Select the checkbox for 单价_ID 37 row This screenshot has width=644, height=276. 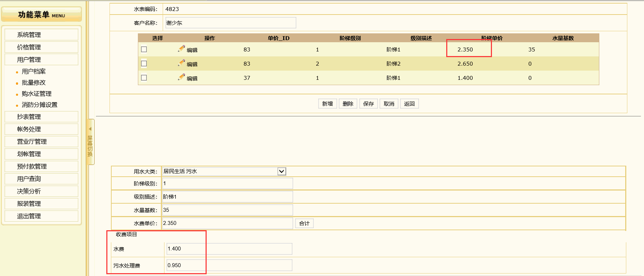point(144,78)
